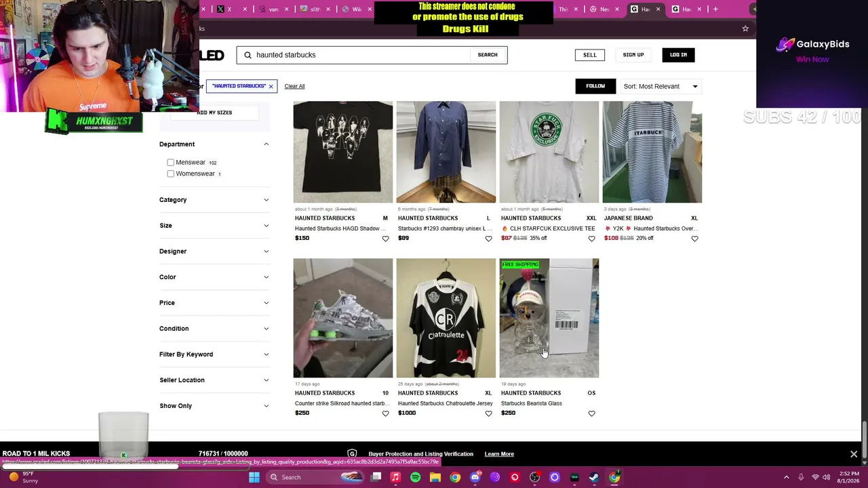Open the weather widget showing 95°F
The image size is (868, 488).
click(23, 477)
